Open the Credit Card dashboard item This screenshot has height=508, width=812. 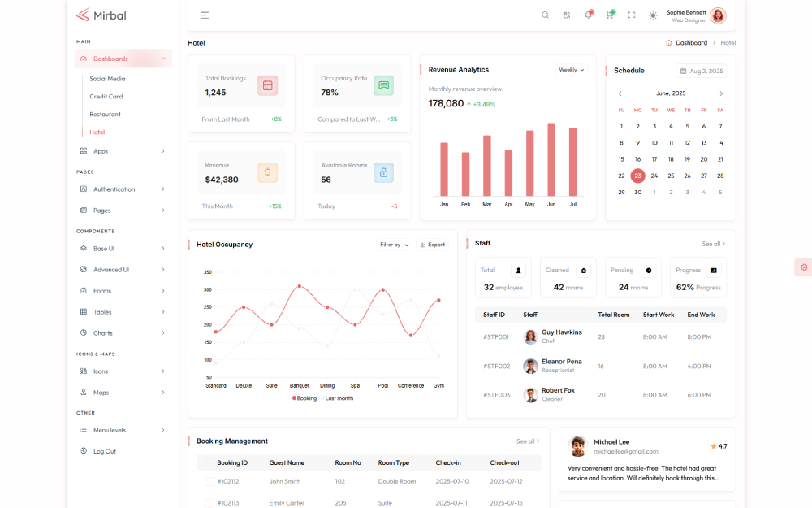106,97
